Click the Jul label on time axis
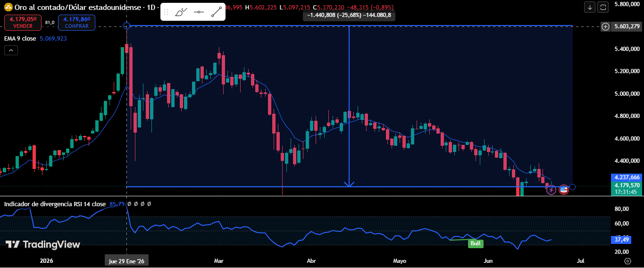 (x=581, y=261)
